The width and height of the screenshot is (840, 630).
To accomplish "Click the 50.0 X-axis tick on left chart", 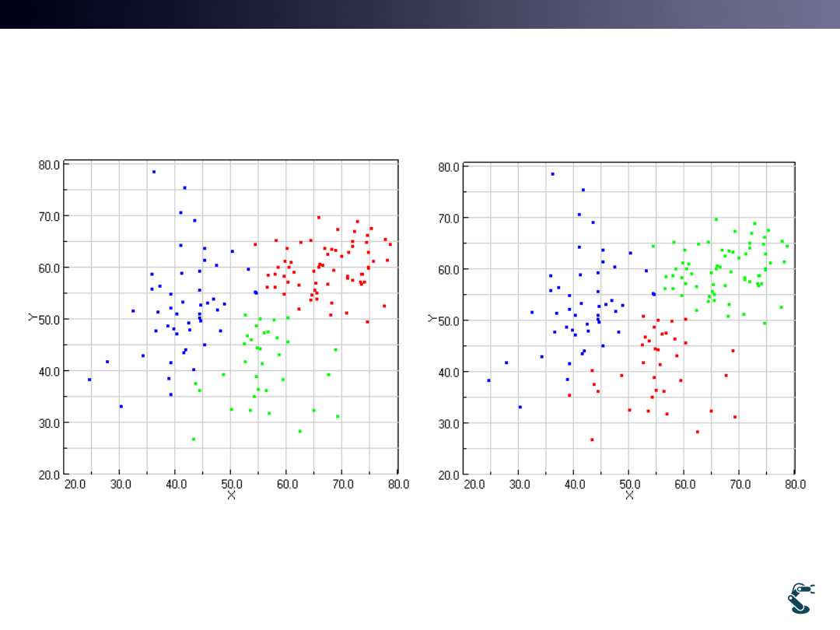I will (x=231, y=484).
